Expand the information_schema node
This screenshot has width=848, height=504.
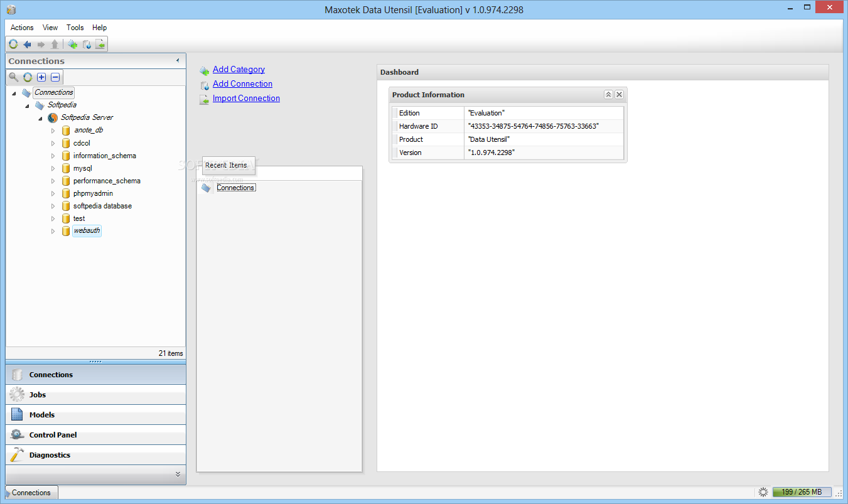[53, 156]
